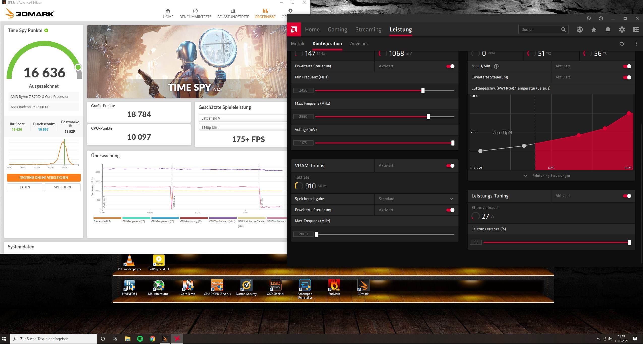Screen dimensions: 644x344
Task: Click the Min Frequenz 2450 value box
Action: click(x=303, y=90)
